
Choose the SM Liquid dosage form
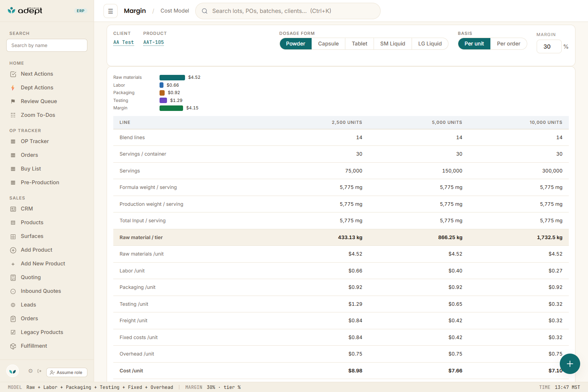click(x=393, y=44)
